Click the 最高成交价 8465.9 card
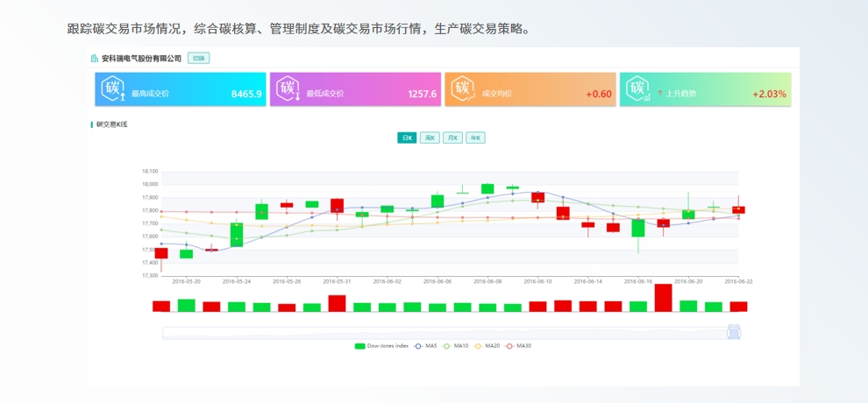The height and width of the screenshot is (403, 868). [x=180, y=89]
